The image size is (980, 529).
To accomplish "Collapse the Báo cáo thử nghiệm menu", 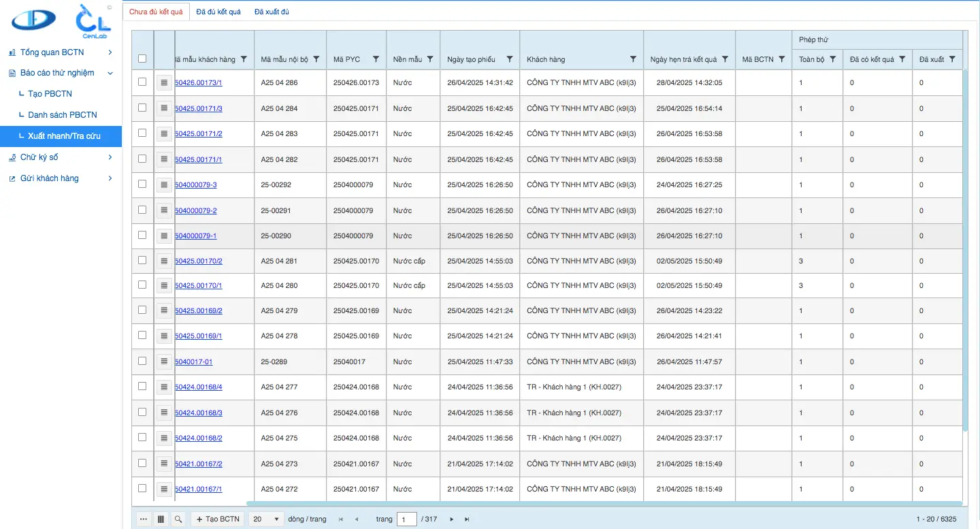I will pos(61,73).
